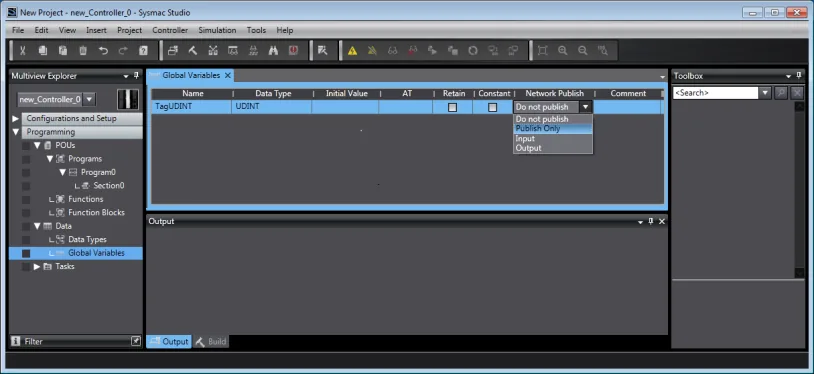This screenshot has height=374, width=814.
Task: Click the Redo arrow icon
Action: pos(123,50)
